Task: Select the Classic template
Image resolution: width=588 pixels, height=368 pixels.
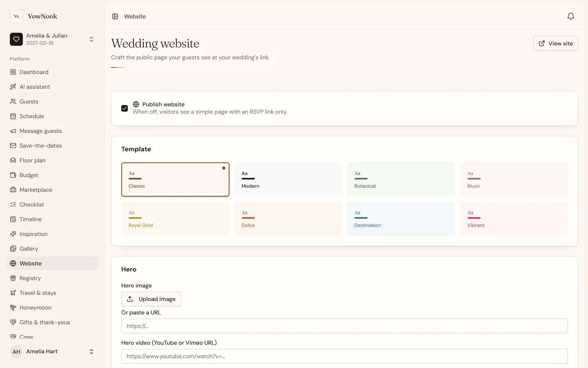Action: point(175,180)
